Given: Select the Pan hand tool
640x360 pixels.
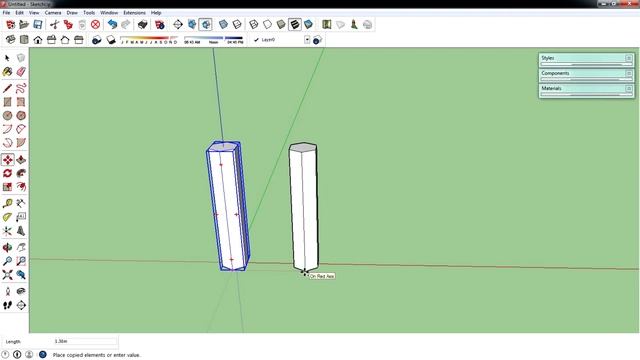Looking at the screenshot, I should pyautogui.click(x=21, y=247).
